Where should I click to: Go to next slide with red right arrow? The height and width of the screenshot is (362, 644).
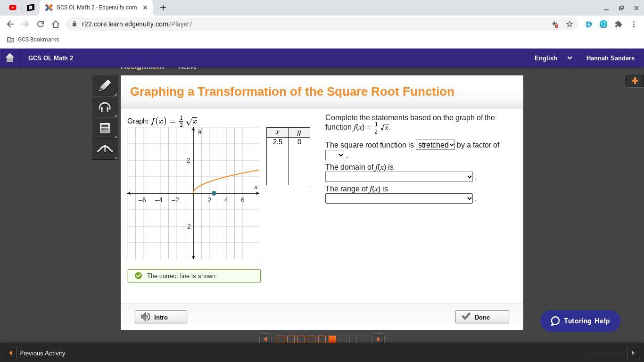[x=378, y=339]
